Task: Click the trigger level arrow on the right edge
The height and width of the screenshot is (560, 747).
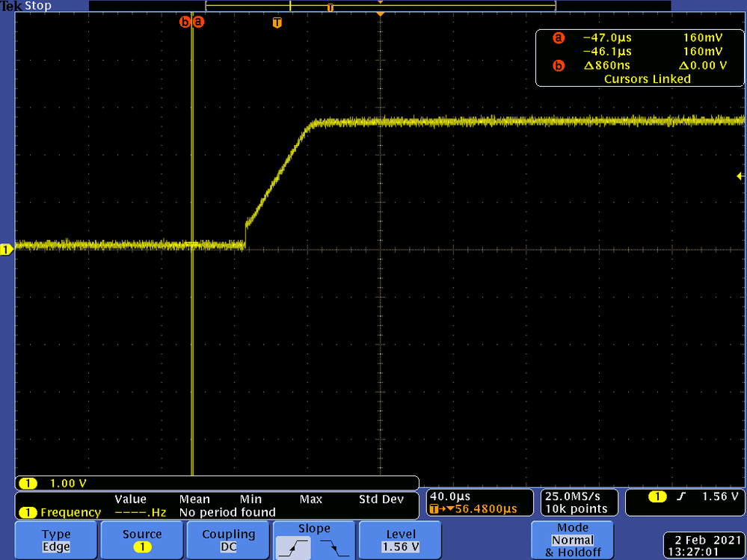Action: tap(740, 176)
